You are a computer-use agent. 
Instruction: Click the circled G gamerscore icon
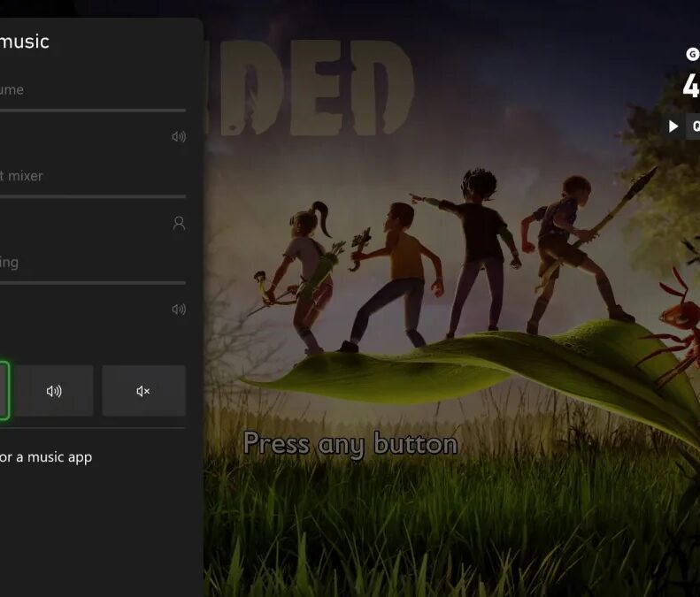click(692, 55)
